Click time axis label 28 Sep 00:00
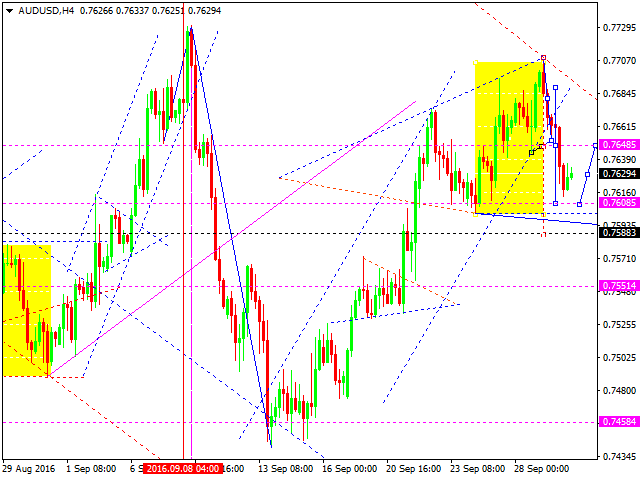Image resolution: width=640 pixels, height=480 pixels. click(x=542, y=469)
